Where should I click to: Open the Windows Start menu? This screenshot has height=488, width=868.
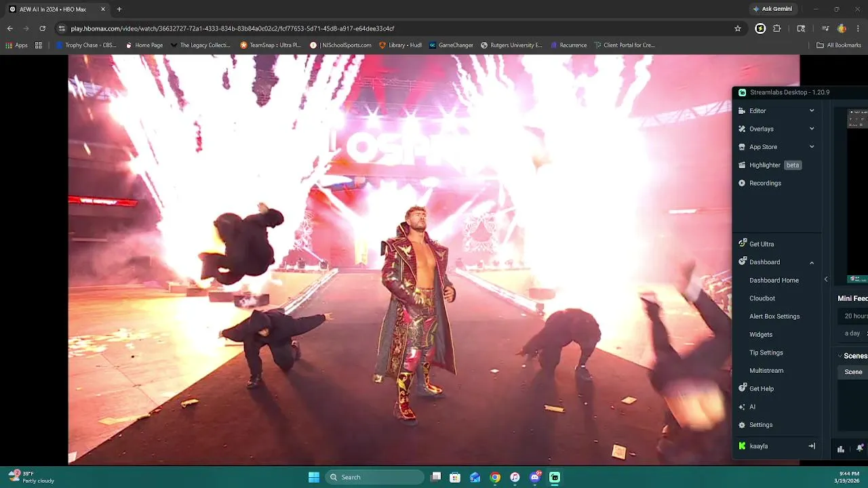point(314,477)
